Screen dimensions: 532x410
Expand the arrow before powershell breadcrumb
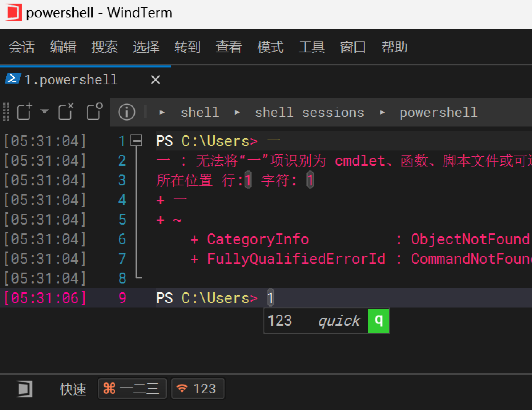tap(382, 113)
